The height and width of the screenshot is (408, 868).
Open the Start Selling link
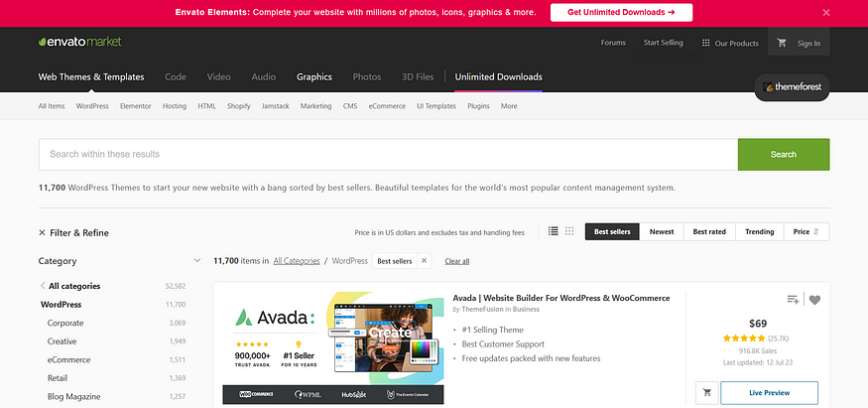pos(664,43)
